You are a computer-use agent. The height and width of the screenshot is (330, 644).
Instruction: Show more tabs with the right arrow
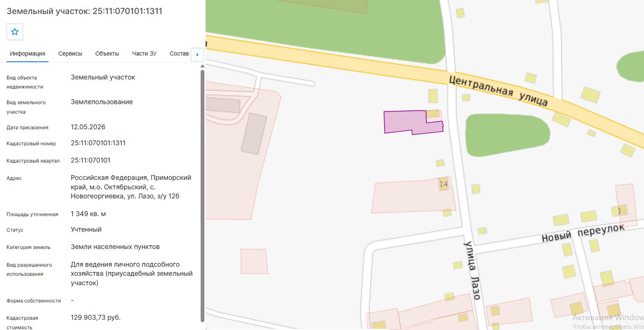[x=197, y=55]
